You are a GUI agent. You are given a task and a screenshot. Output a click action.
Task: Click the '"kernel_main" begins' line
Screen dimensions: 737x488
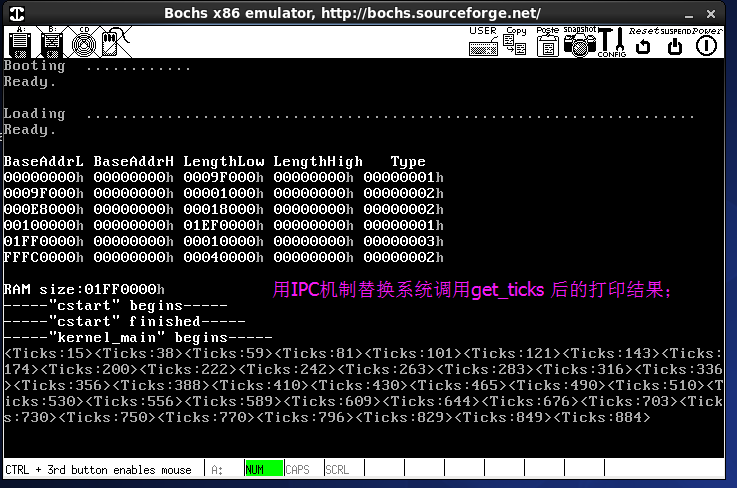[138, 338]
